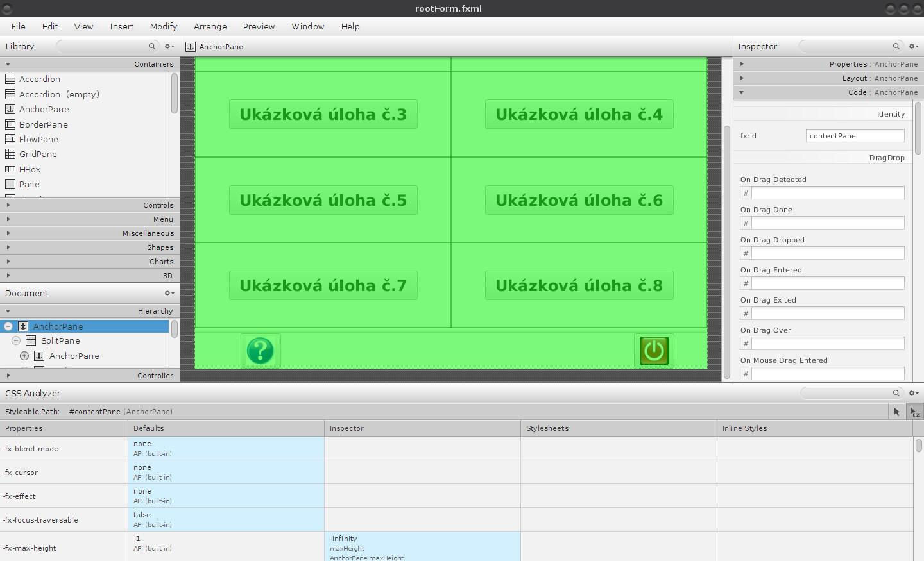
Task: Open the CSS Analyzer gear options menu
Action: point(914,393)
